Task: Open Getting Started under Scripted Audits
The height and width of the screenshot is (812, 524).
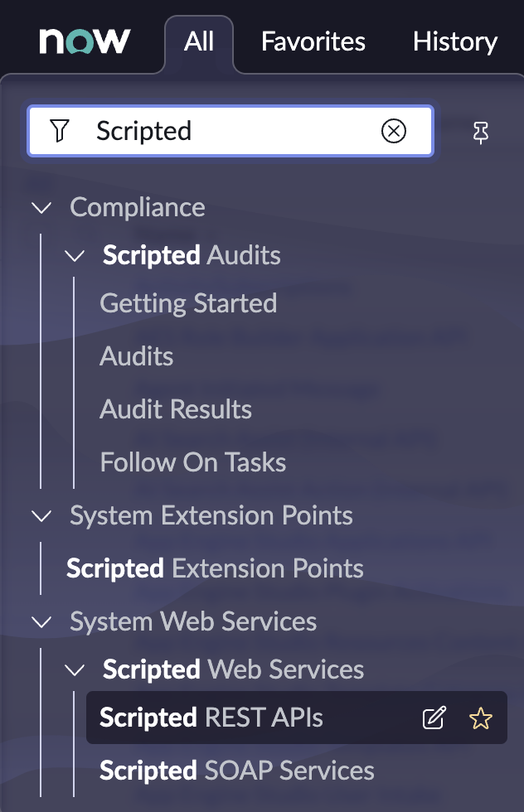Action: point(188,303)
